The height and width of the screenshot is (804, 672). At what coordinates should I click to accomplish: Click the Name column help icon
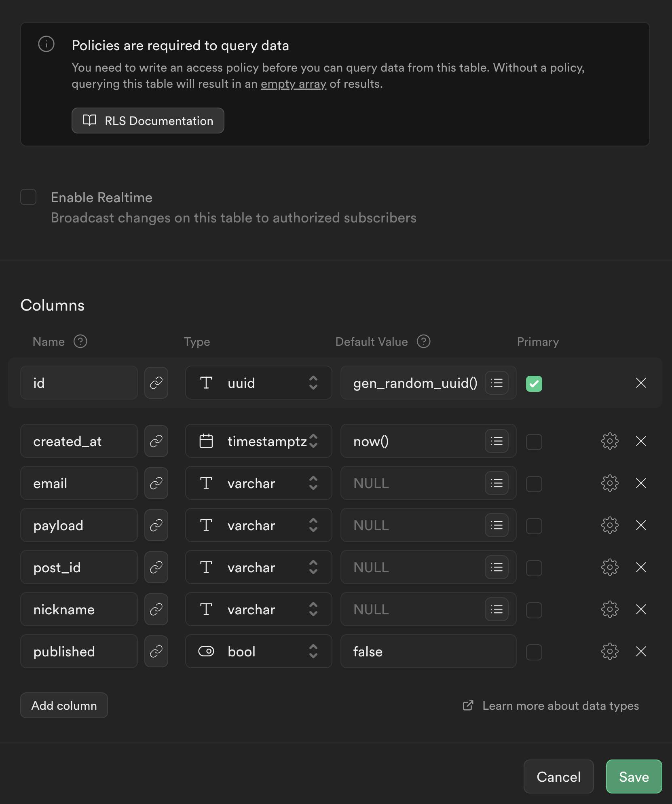tap(80, 341)
